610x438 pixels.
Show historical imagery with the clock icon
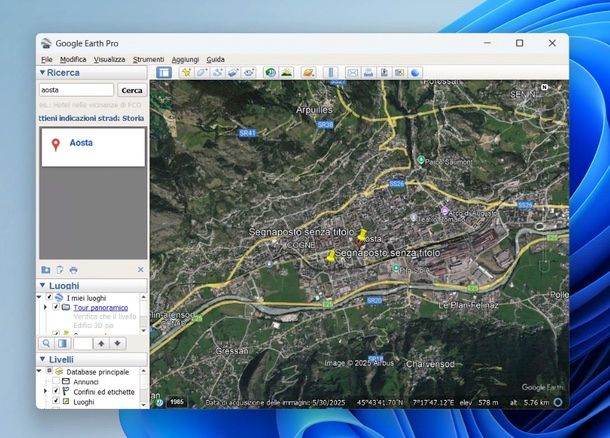click(270, 72)
